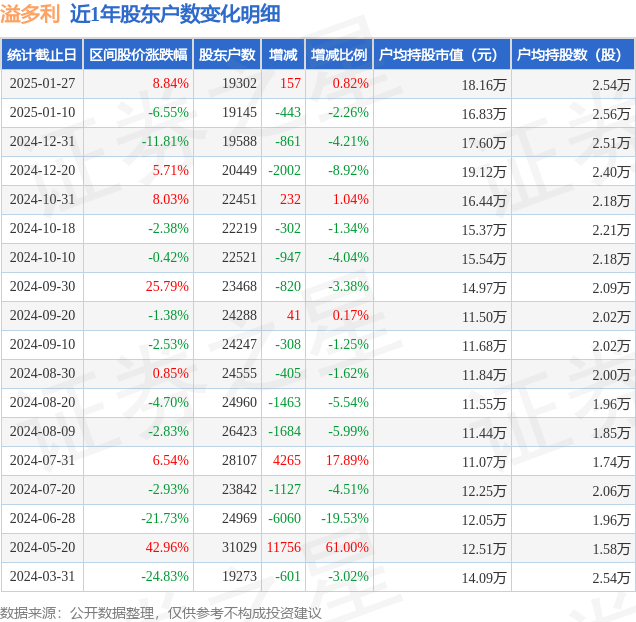
Task: Click the market value 14.97万
Action: [484, 288]
